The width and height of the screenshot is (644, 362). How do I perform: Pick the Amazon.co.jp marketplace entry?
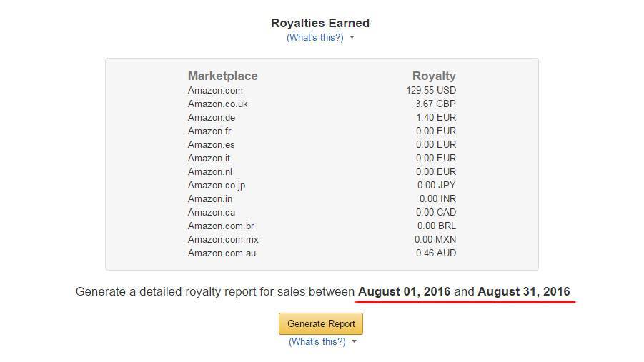[217, 185]
